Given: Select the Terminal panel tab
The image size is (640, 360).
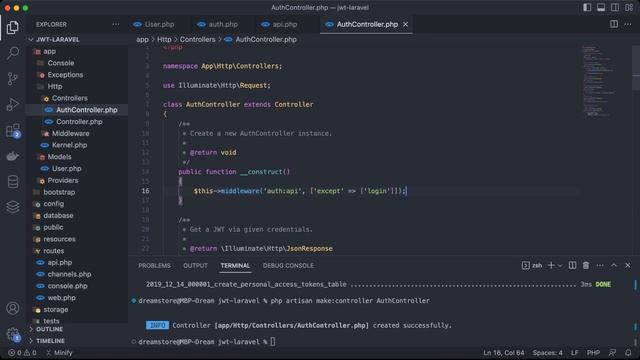Looking at the screenshot, I should tap(235, 265).
